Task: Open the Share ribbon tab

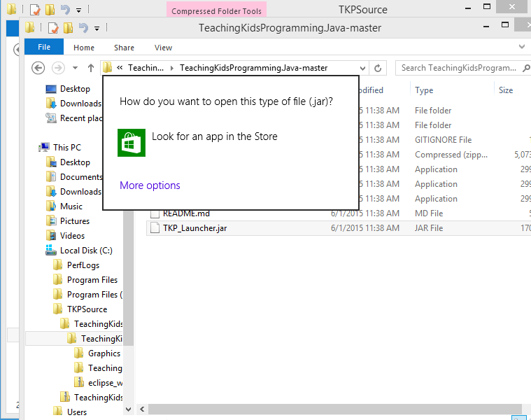Action: point(124,48)
